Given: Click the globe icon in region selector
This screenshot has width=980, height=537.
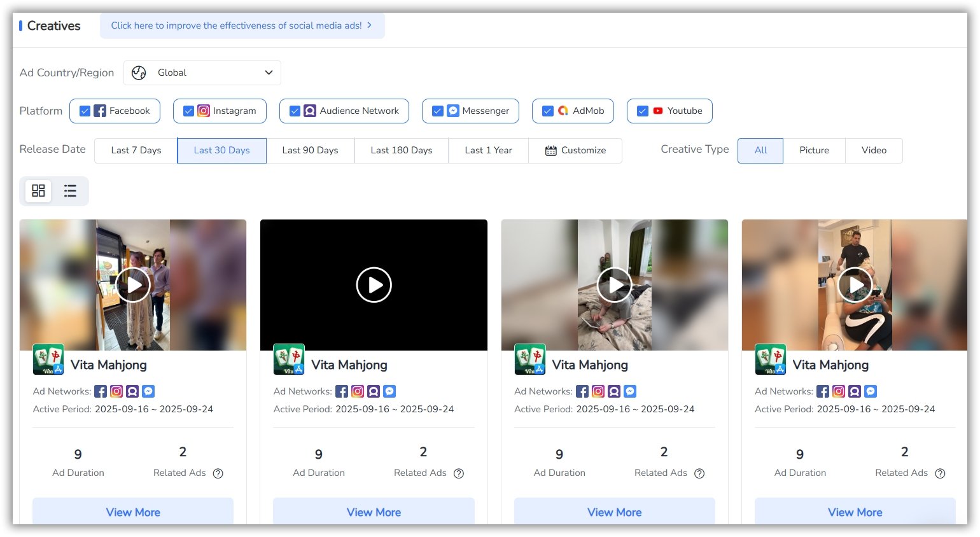Looking at the screenshot, I should tap(139, 73).
